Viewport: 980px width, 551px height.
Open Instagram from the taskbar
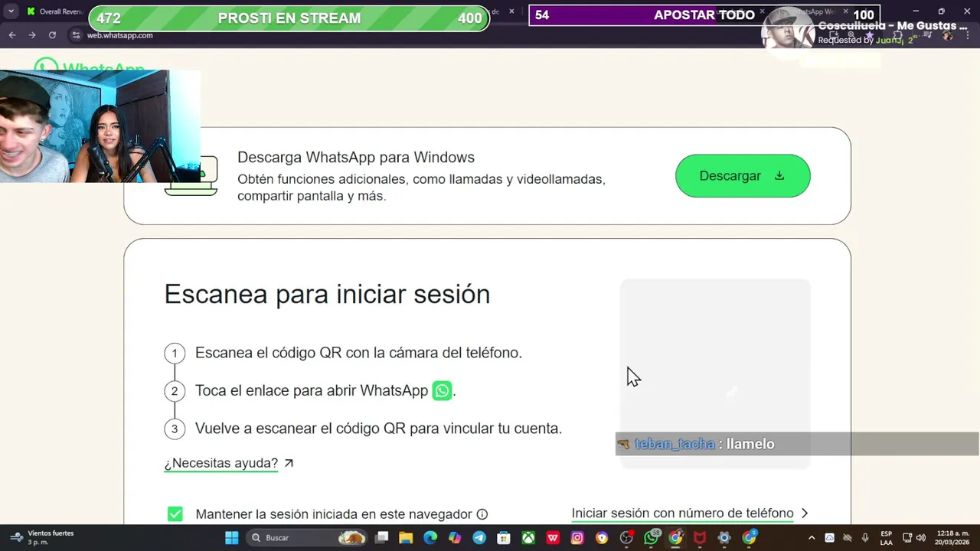tap(577, 538)
